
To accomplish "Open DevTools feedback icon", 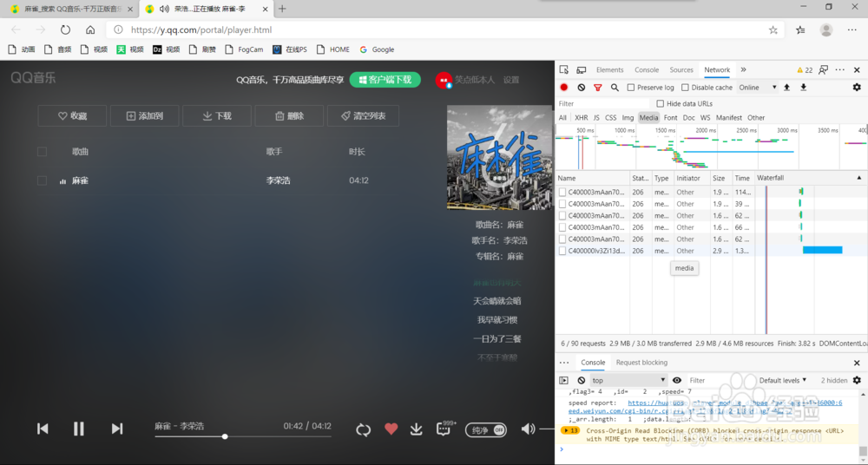I will coord(824,69).
